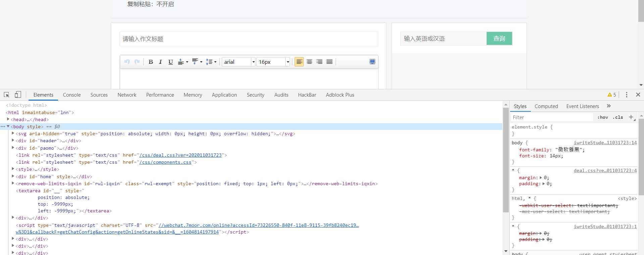Select right text alignment
The image size is (644, 255).
pyautogui.click(x=319, y=62)
